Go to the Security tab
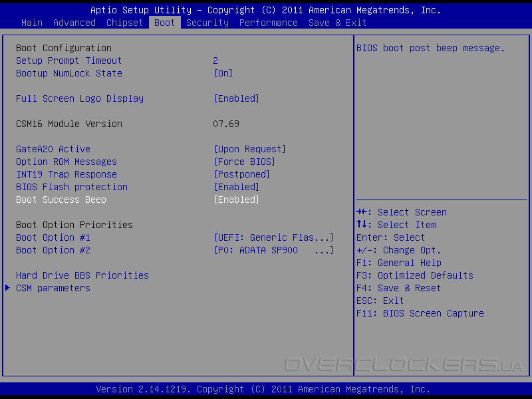Image resolution: width=532 pixels, height=399 pixels. point(207,23)
